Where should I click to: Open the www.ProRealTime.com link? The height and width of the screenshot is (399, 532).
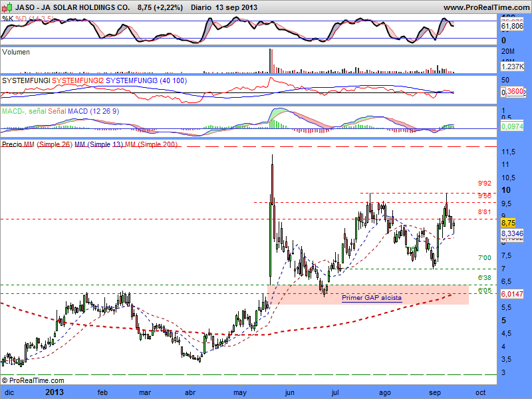[487, 7]
